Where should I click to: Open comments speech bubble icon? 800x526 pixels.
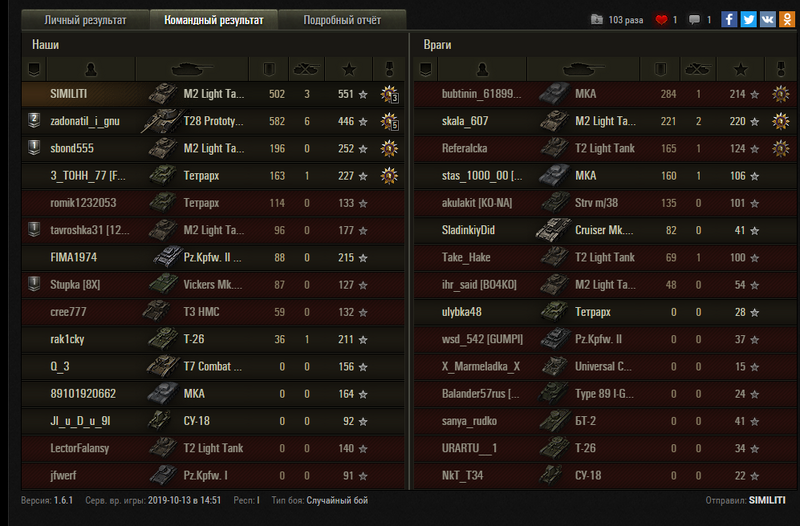tap(694, 20)
